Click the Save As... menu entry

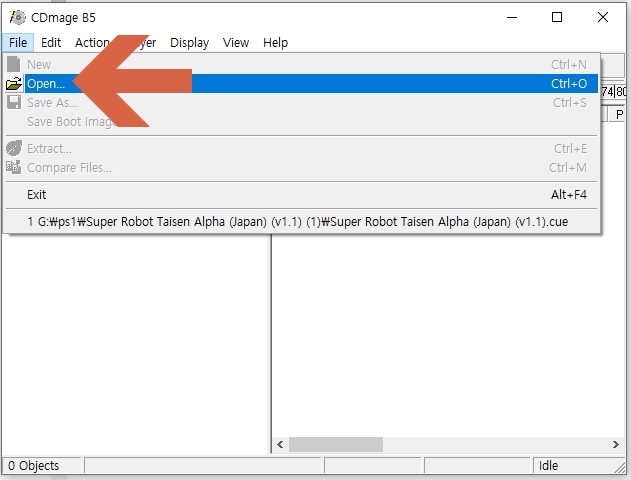pos(302,103)
